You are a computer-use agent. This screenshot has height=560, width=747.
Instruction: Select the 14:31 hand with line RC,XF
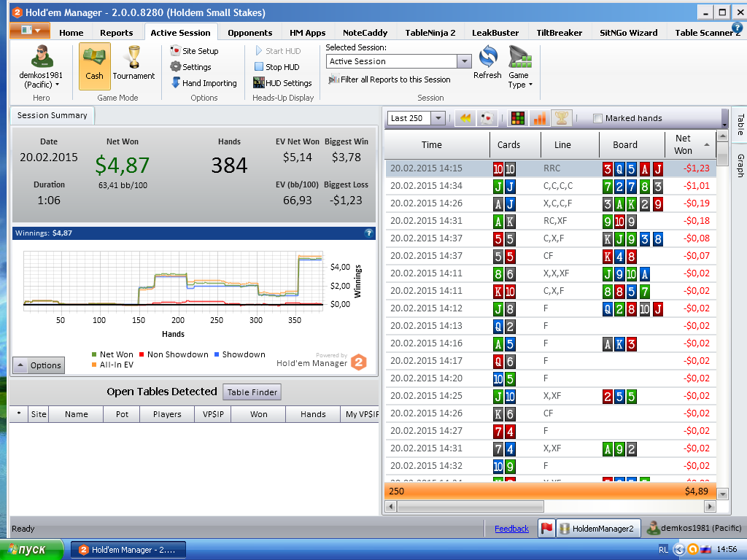(x=550, y=220)
